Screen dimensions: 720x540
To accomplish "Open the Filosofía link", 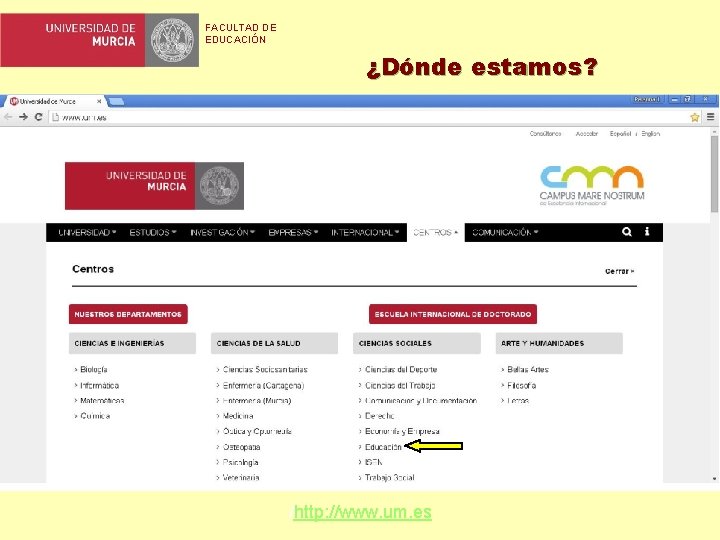I will [522, 385].
